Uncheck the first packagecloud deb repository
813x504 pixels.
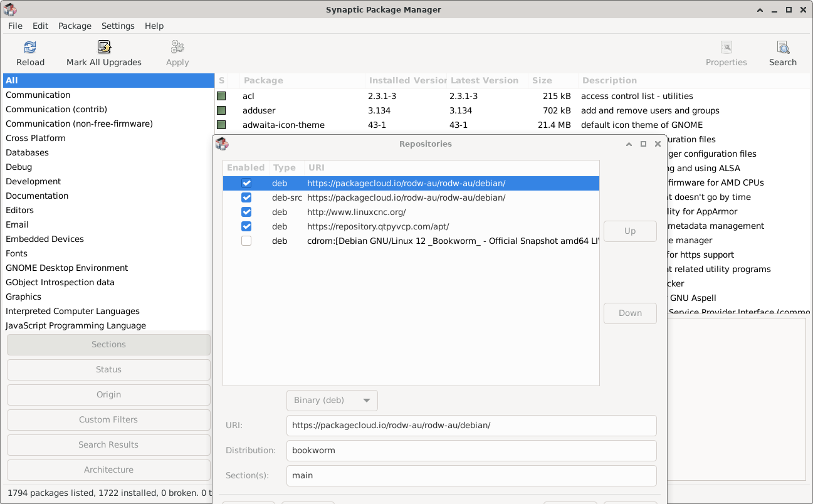(x=246, y=183)
